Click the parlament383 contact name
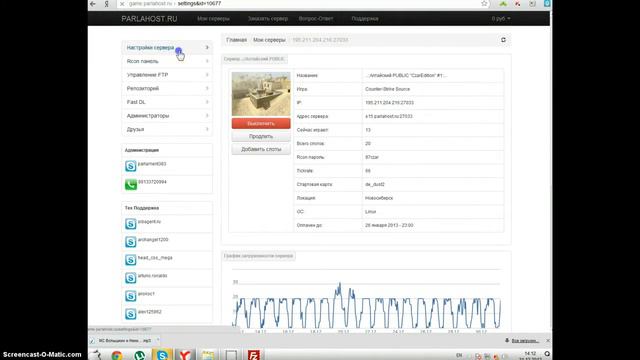Viewport: 640px width, 360px height. (152, 164)
